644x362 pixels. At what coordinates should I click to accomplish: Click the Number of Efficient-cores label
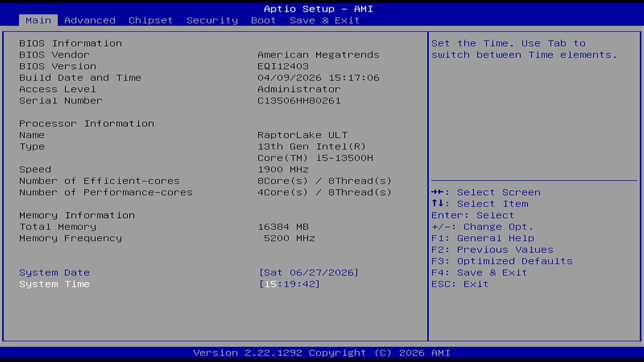pos(99,181)
